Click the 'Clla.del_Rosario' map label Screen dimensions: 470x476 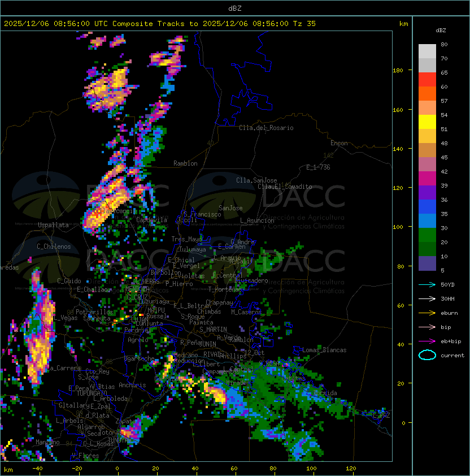point(266,128)
